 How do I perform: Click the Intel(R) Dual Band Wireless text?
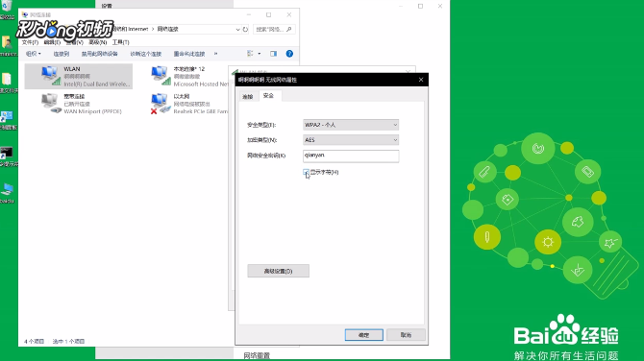[97, 84]
